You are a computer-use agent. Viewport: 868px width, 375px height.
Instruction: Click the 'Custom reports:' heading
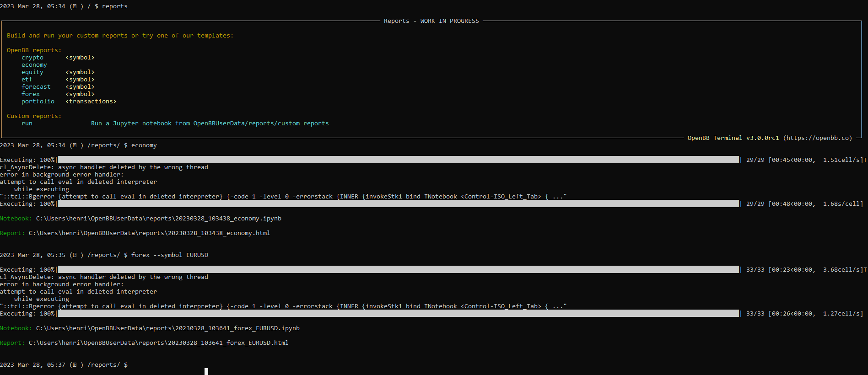(x=34, y=116)
